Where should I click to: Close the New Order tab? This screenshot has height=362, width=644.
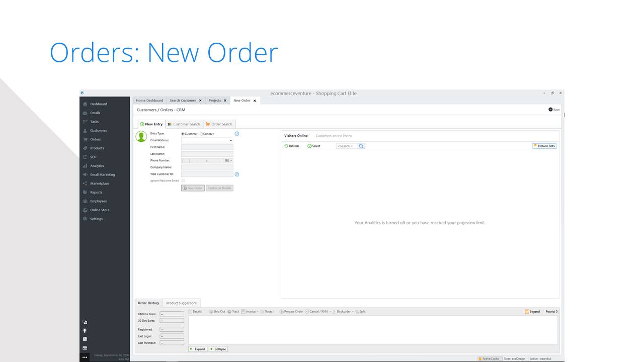tap(255, 101)
